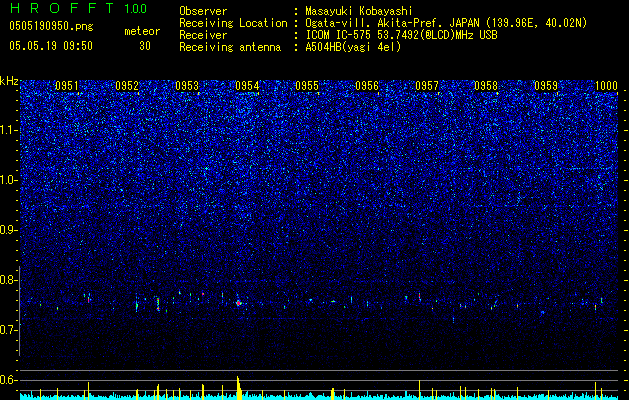Select the filename 0505190950.png
The width and height of the screenshot is (629, 400).
click(51, 27)
